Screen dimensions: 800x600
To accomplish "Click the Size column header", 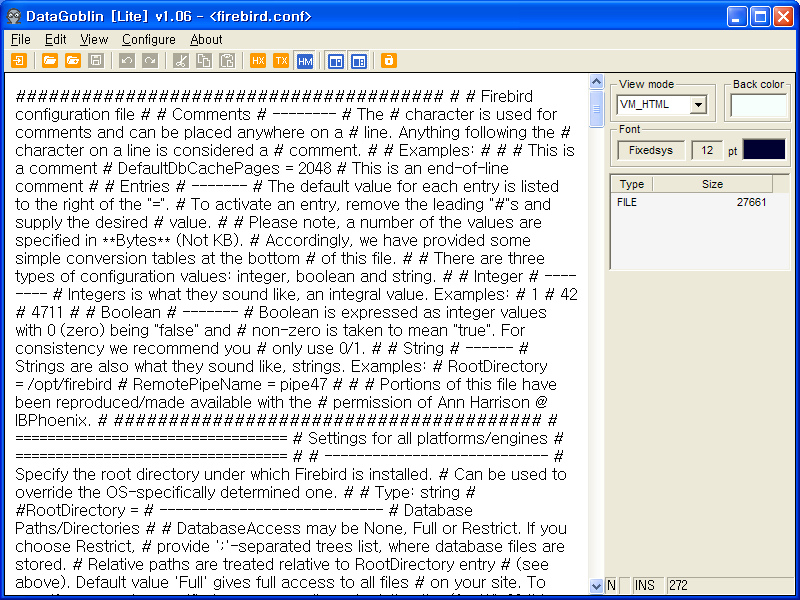I will click(712, 184).
